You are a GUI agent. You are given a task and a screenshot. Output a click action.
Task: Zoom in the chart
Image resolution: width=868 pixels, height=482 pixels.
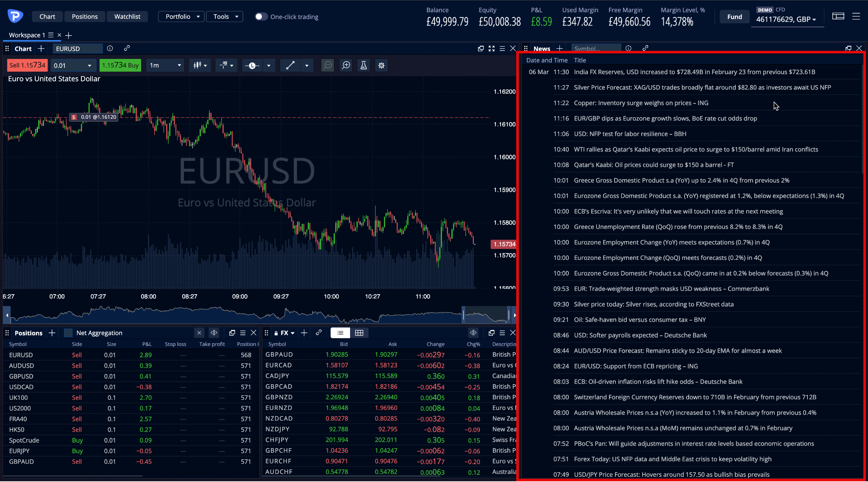point(346,65)
